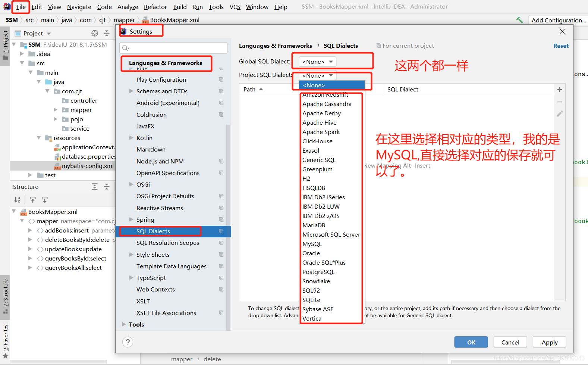Open the Global SQL Dialect dropdown
This screenshot has width=588, height=365.
(318, 62)
